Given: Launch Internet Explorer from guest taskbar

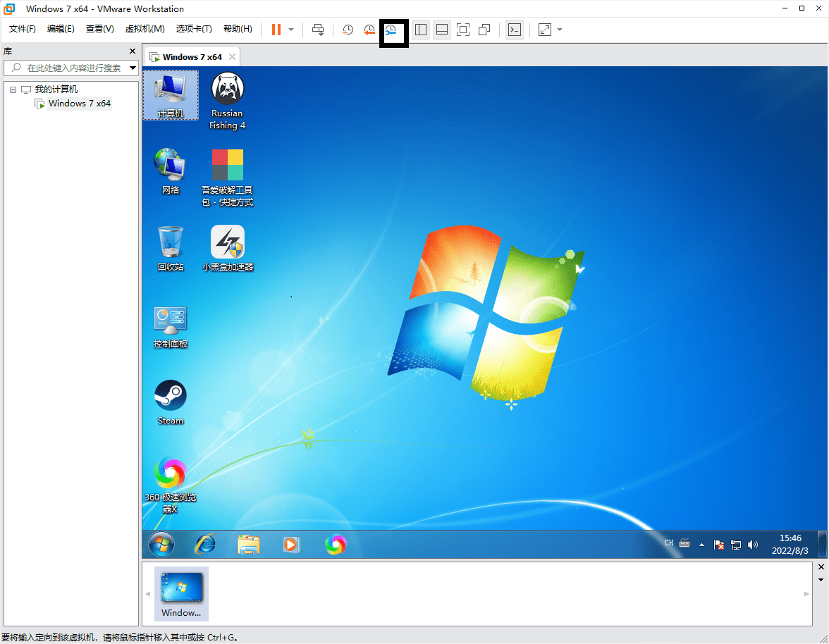Looking at the screenshot, I should click(x=205, y=544).
